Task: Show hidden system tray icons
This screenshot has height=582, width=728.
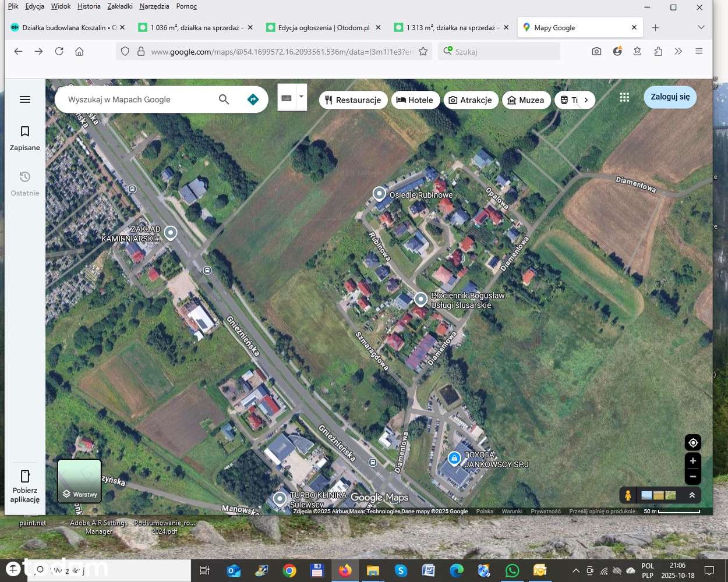Action: [575, 570]
